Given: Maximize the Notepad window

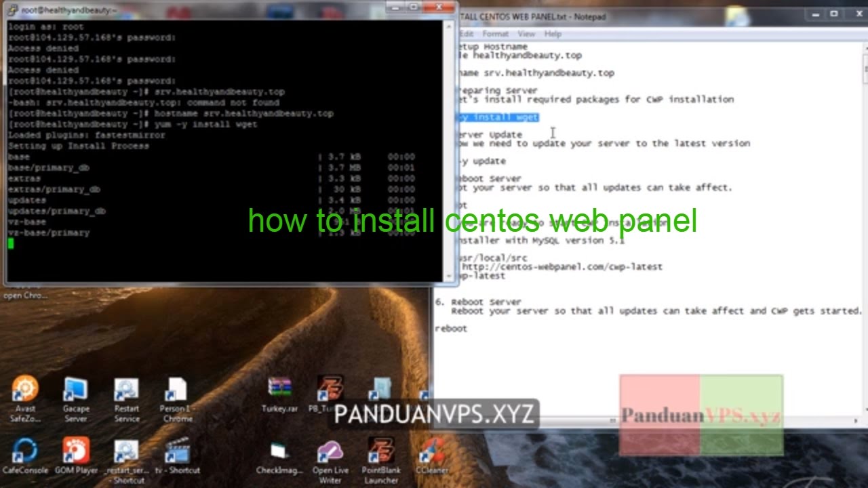Looking at the screenshot, I should (835, 14).
